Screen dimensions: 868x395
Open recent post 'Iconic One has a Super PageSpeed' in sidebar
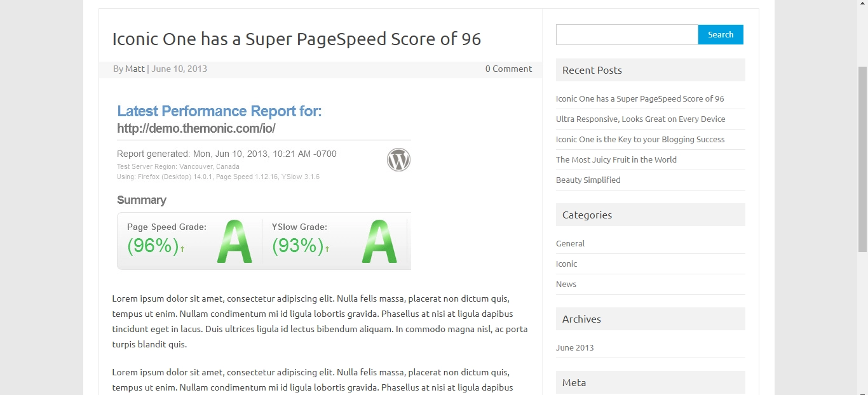(639, 99)
